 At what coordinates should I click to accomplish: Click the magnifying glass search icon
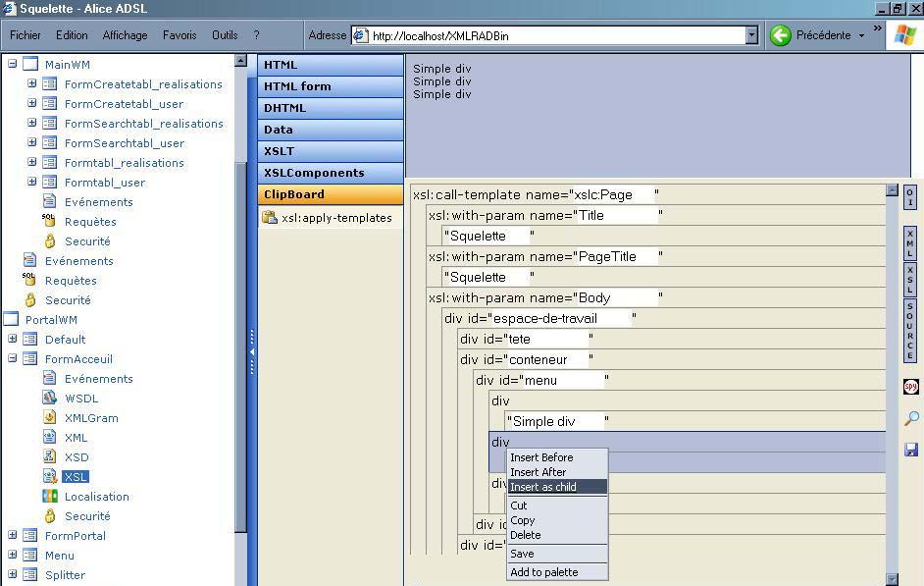tap(910, 419)
